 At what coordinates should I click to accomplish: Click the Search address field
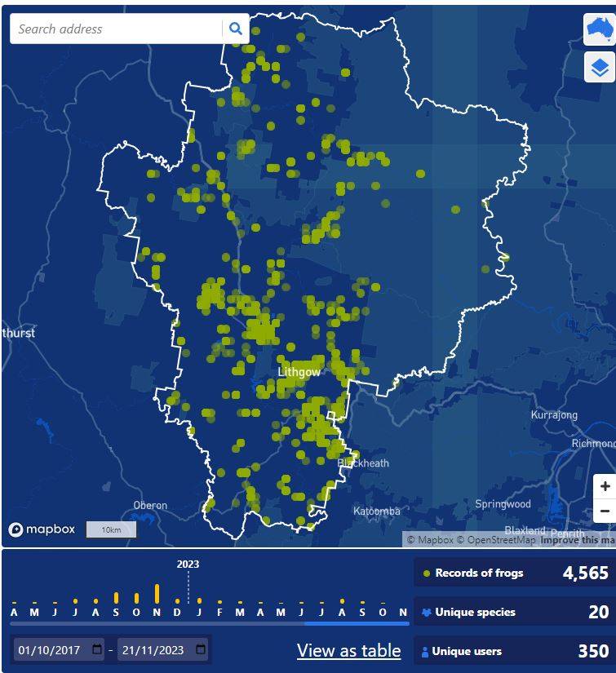[116, 29]
